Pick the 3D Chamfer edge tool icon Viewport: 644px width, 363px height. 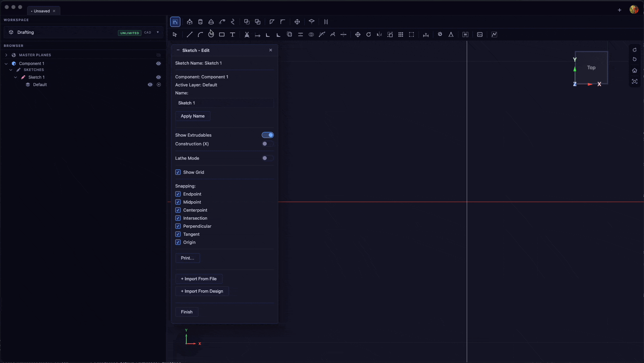282,22
